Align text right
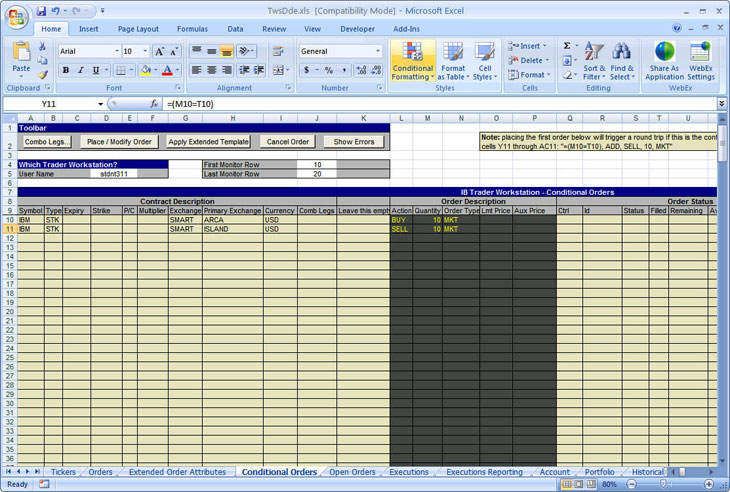Screen dimensions: 730x492 227,70
